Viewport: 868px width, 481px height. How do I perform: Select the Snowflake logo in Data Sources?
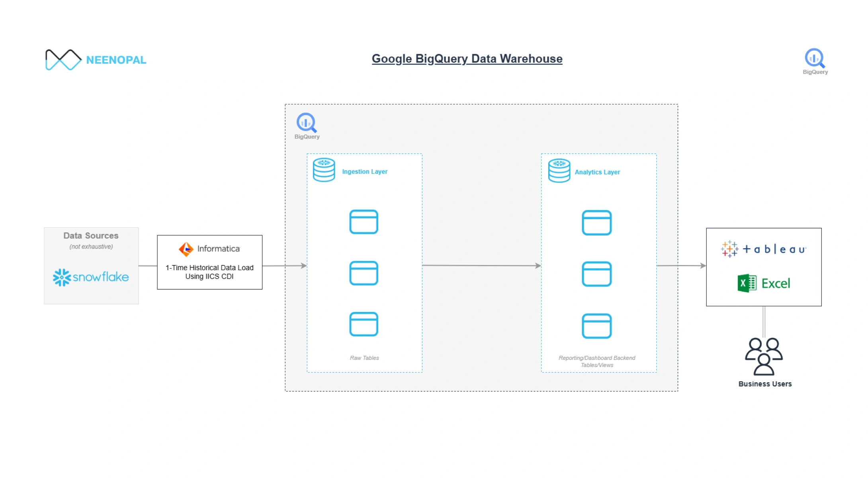click(x=91, y=277)
